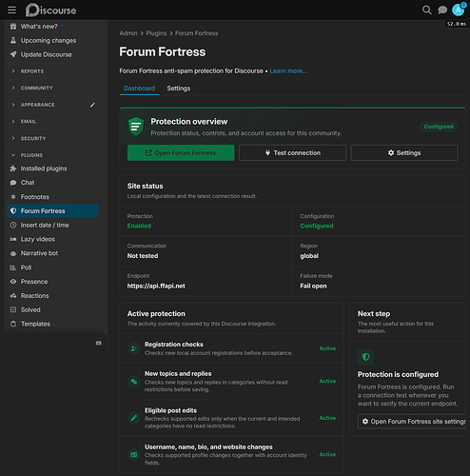
Task: Click the Registration checks heading
Action: click(x=174, y=345)
